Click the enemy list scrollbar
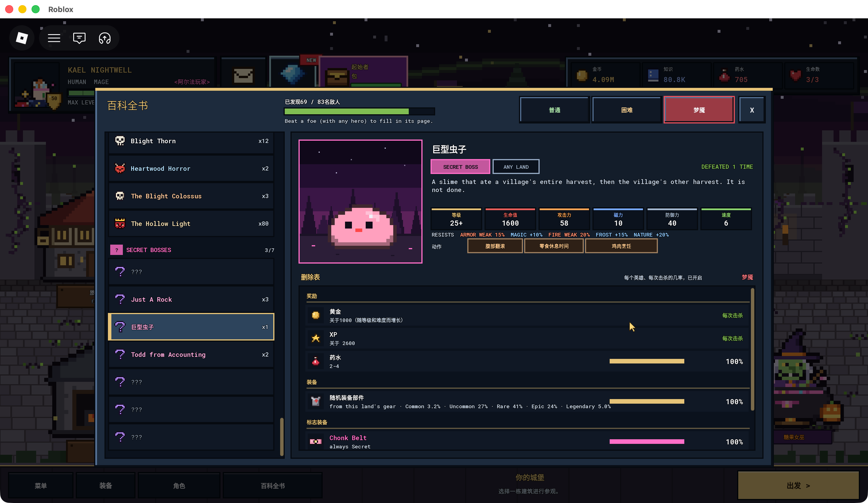 [282, 436]
